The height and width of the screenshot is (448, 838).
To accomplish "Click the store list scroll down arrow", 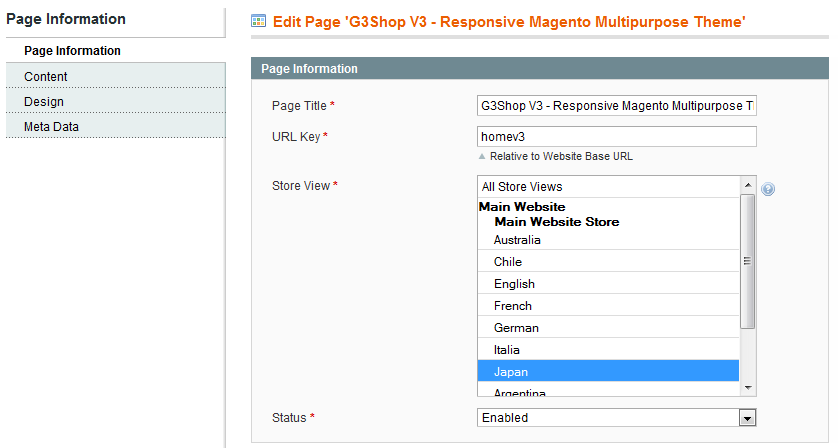I will coord(748,388).
